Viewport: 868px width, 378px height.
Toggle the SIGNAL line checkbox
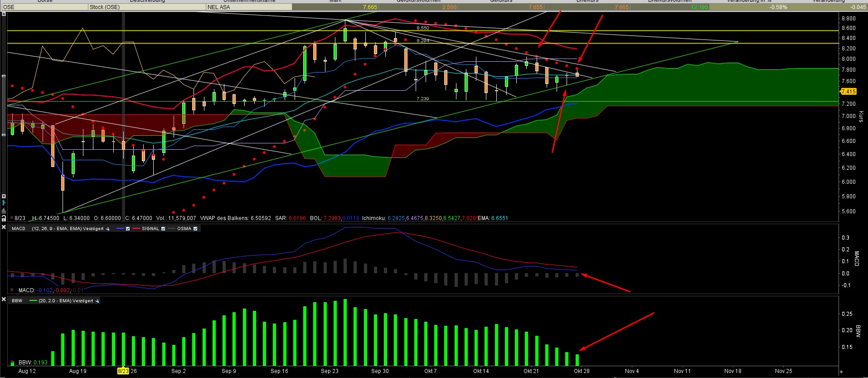pos(163,229)
